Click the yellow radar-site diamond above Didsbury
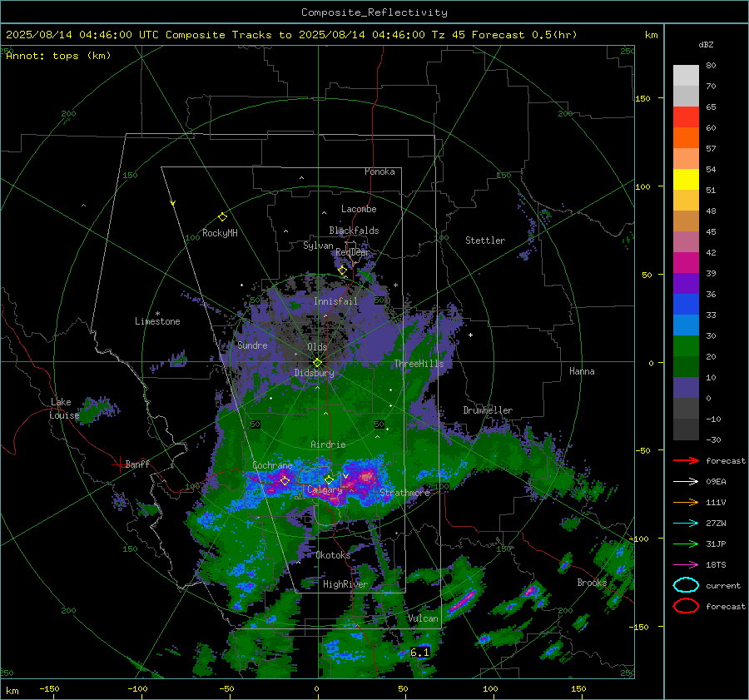The width and height of the screenshot is (749, 700). pos(317,363)
